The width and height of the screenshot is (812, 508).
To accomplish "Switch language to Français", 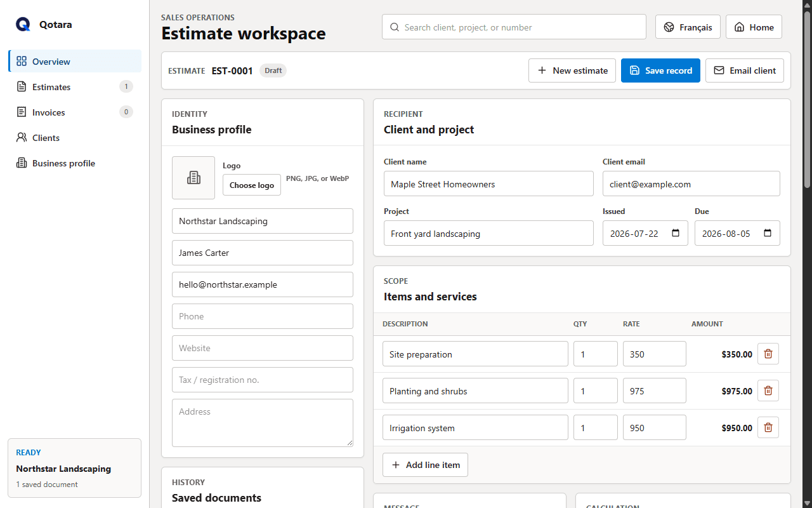I will point(688,27).
